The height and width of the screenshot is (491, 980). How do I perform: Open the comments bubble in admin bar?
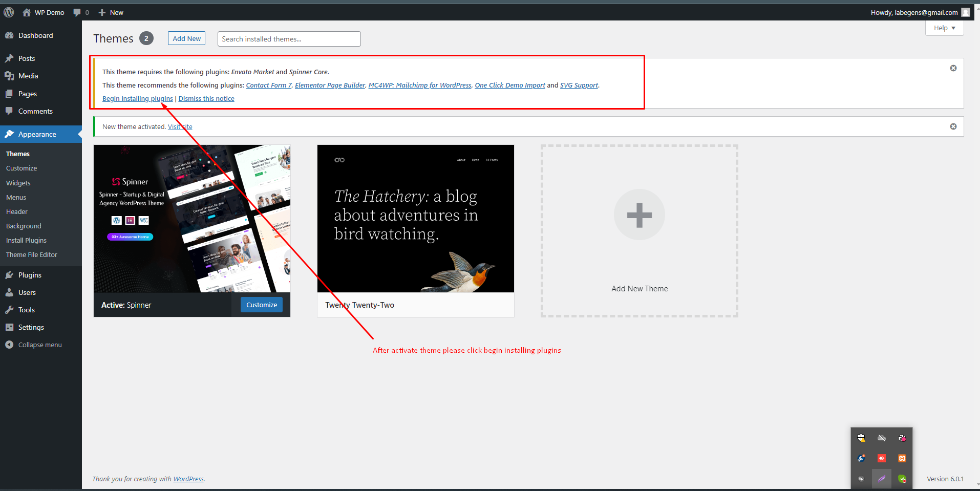[x=81, y=12]
